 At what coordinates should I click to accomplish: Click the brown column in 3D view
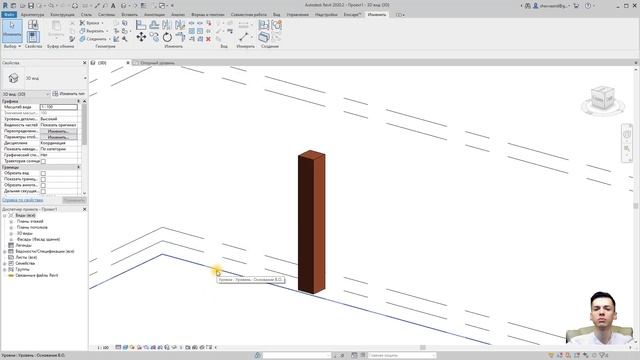[x=311, y=222]
